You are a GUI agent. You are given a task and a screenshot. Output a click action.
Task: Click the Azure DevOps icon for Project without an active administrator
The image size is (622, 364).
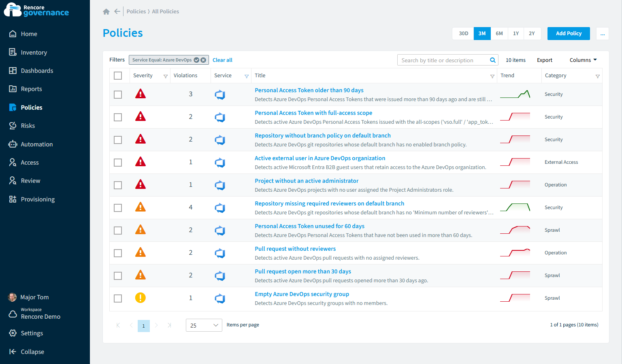tap(220, 185)
